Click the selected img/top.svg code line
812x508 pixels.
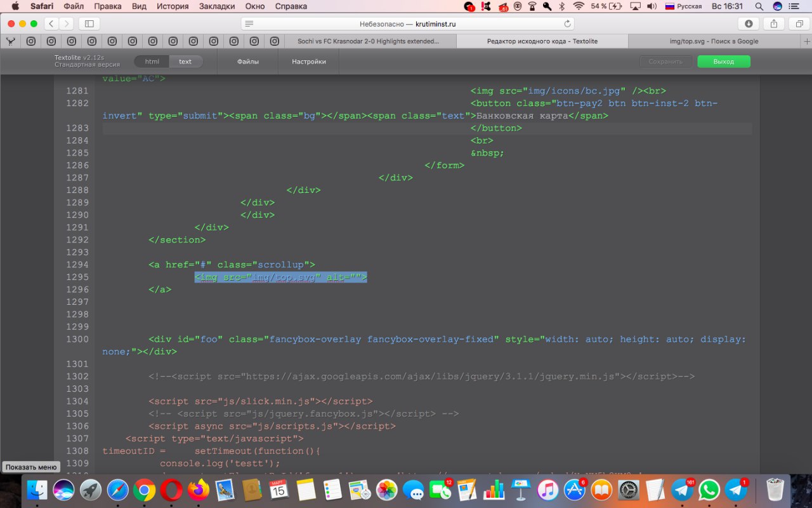(x=281, y=277)
